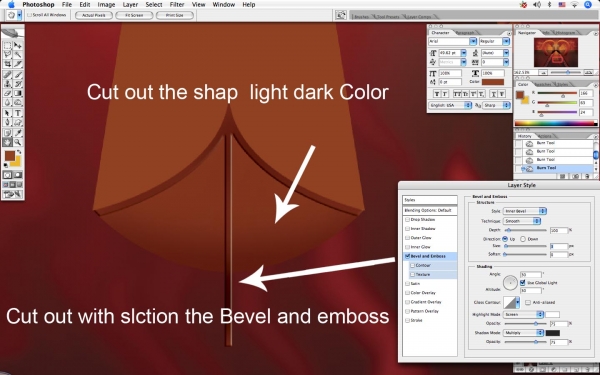
Task: Click the foreground color swatch in toolbox
Action: coord(10,156)
